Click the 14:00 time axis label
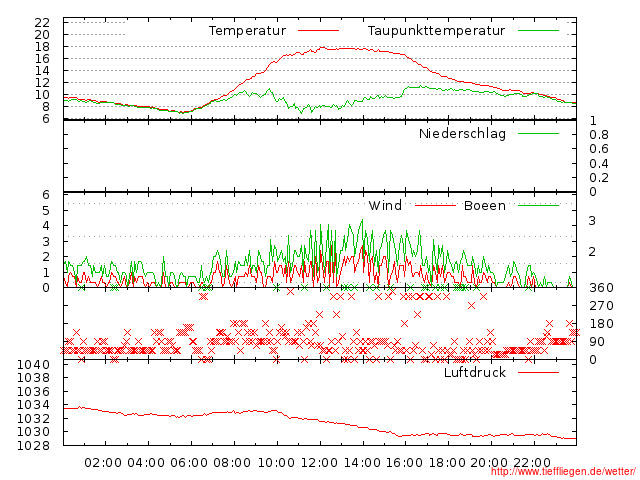 tap(362, 463)
